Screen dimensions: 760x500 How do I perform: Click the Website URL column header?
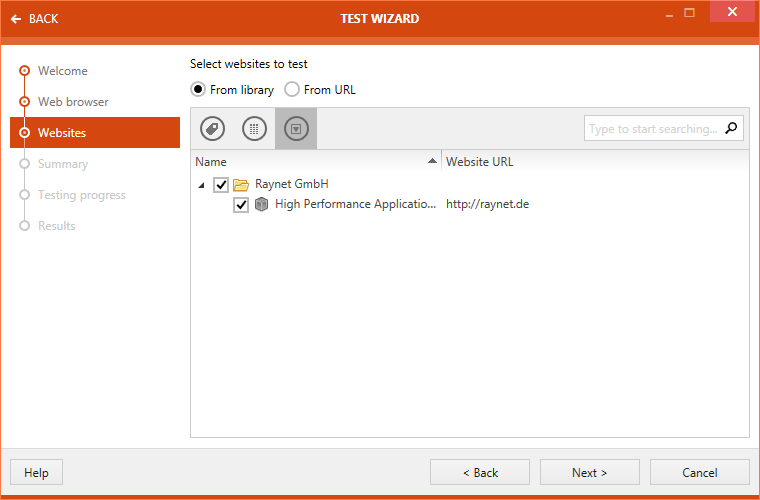click(x=595, y=161)
